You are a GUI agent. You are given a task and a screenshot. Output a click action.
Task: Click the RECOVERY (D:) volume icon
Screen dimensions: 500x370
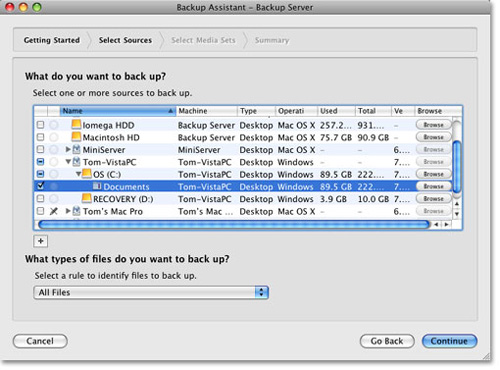(87, 198)
